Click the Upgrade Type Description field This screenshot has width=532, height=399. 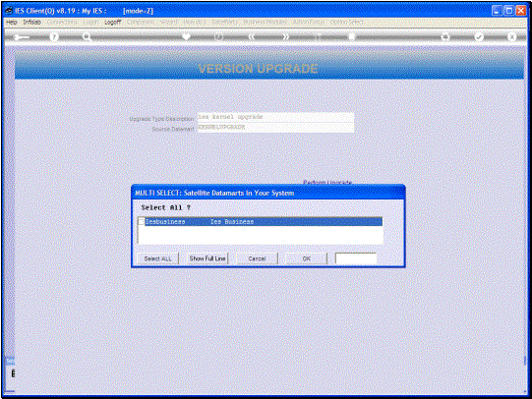pyautogui.click(x=275, y=117)
